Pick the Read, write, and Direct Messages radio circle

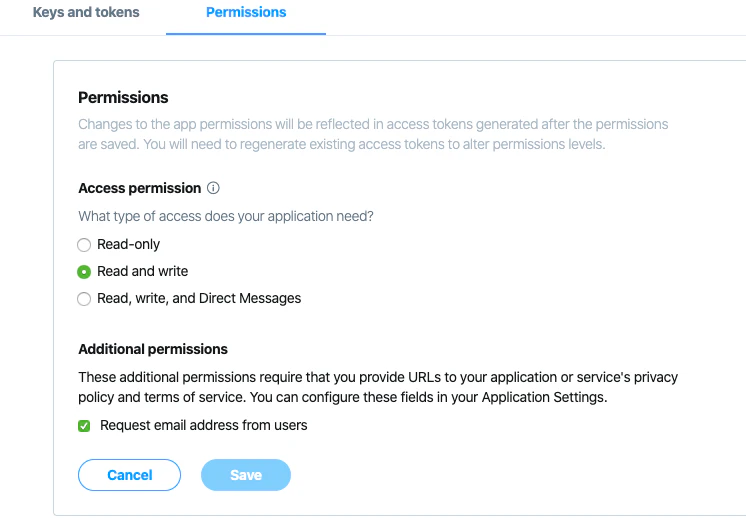84,299
